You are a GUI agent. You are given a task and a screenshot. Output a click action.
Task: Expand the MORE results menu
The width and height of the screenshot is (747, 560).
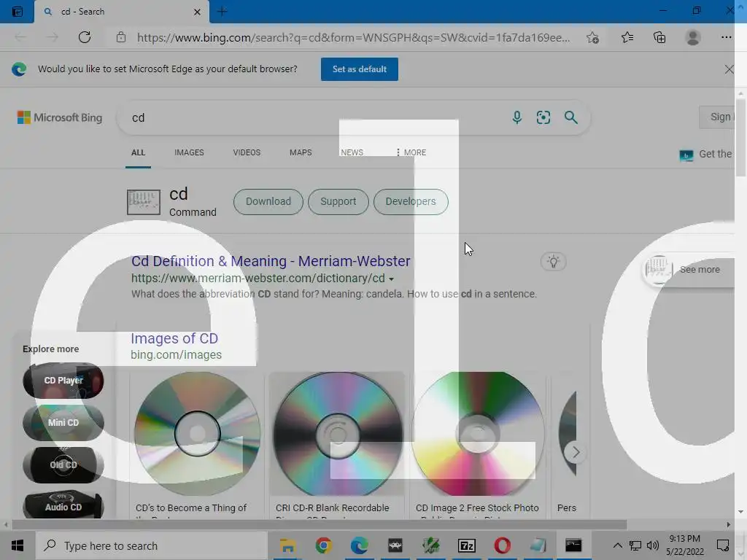(x=411, y=152)
